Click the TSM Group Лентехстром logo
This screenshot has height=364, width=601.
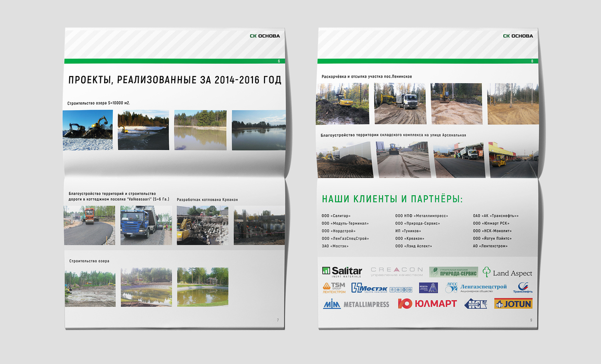(334, 287)
